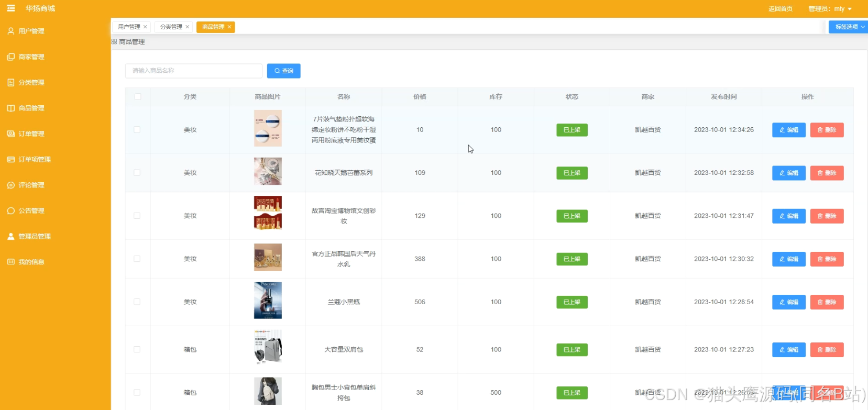Close the 用户管理 tab with its x

click(x=145, y=27)
